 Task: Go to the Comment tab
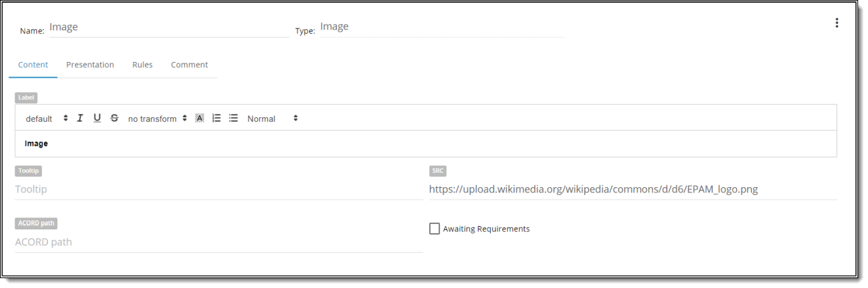(190, 65)
